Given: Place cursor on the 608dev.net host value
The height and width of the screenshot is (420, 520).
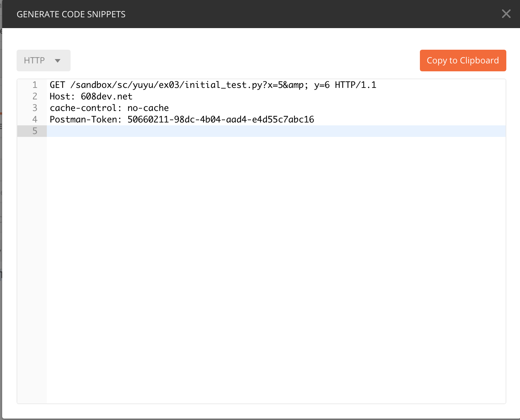Looking at the screenshot, I should 107,97.
